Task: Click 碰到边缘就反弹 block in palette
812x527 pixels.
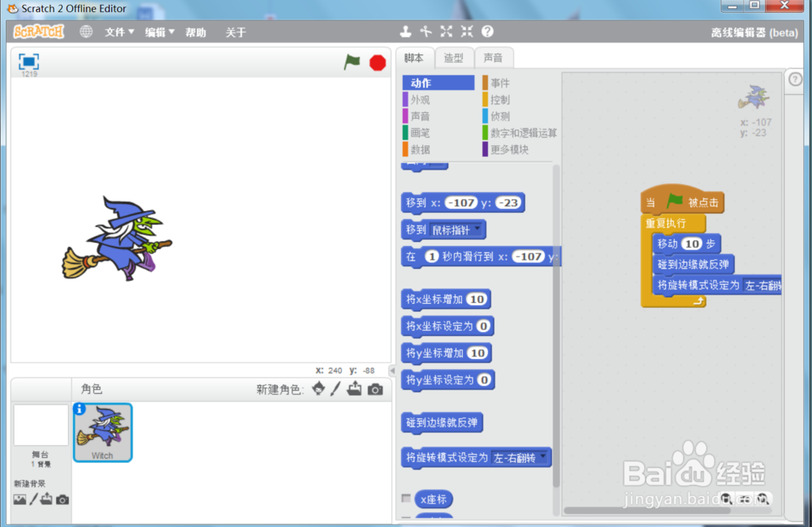Action: coord(442,423)
